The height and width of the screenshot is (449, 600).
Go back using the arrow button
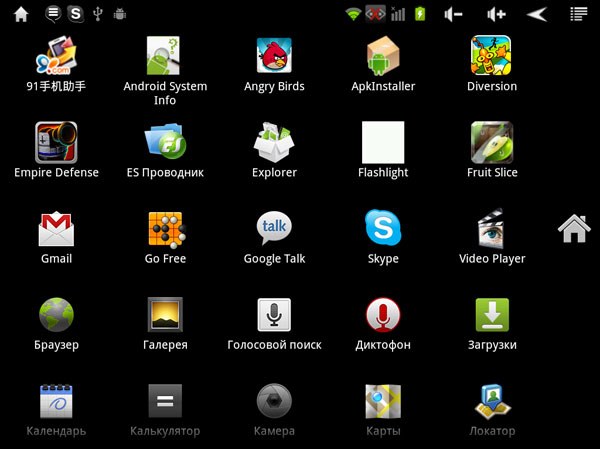[x=537, y=15]
